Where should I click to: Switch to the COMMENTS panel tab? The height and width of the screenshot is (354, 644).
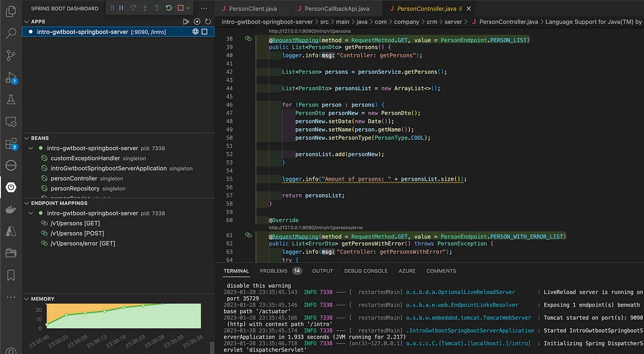point(441,271)
